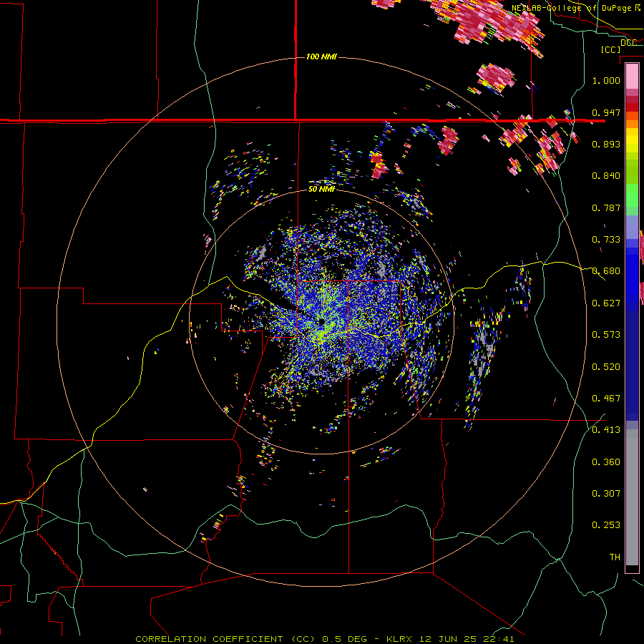Pick the light pink top color bar segment
Viewport: 644px width, 644px height.
[x=632, y=76]
